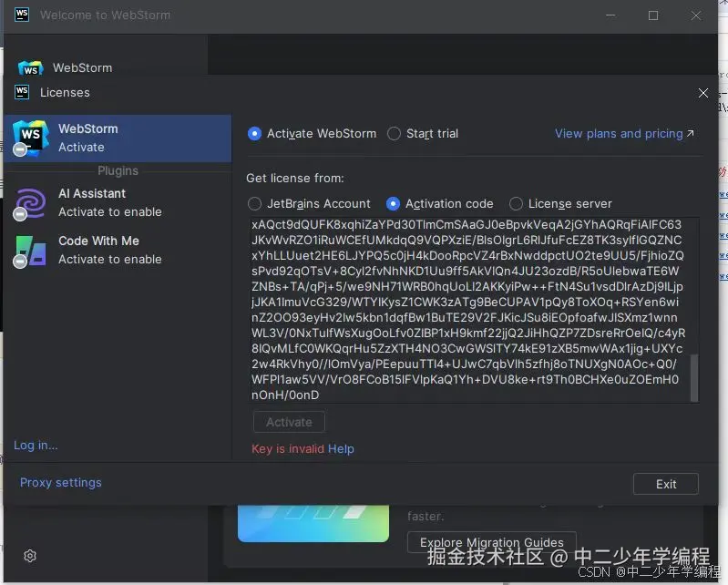728x585 pixels.
Task: Click the migration guide gradient thumbnail
Action: click(313, 523)
